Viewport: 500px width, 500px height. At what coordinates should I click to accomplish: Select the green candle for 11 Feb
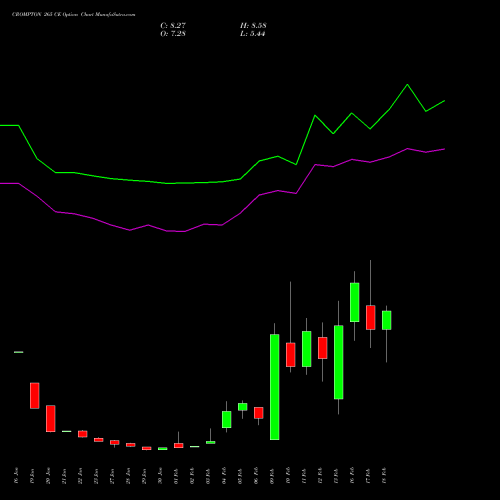307,349
